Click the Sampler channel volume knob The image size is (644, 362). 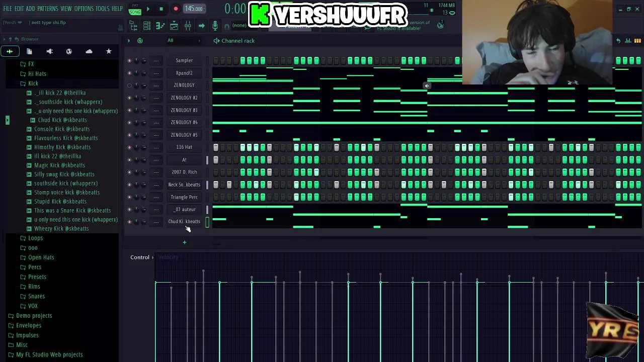(144, 60)
